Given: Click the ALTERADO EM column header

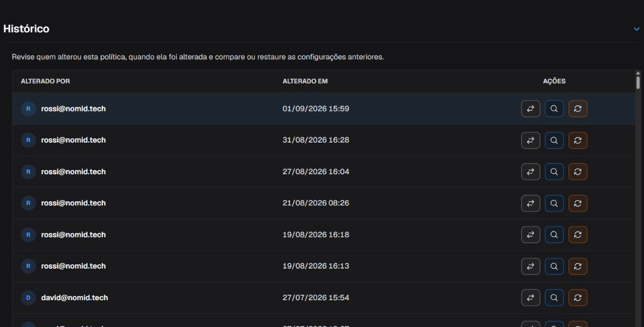Looking at the screenshot, I should (305, 81).
